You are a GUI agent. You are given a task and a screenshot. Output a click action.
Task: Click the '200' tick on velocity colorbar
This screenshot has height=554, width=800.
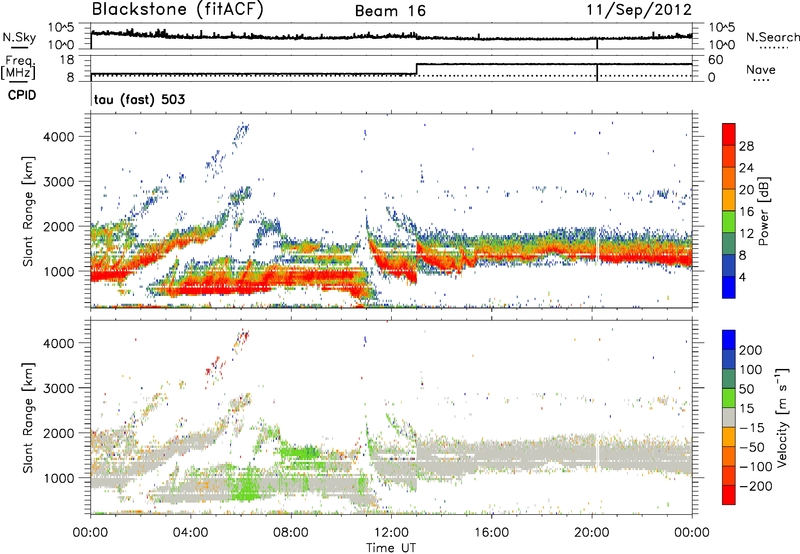[751, 350]
